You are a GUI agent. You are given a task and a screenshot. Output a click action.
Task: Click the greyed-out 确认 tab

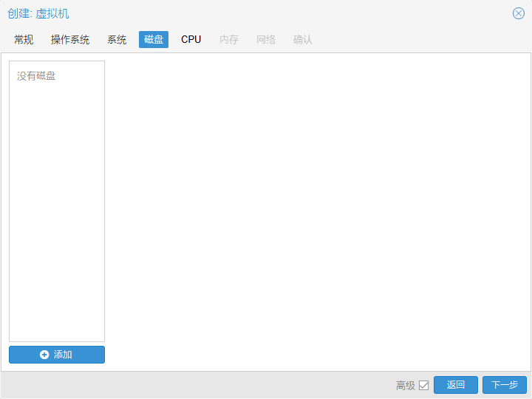point(303,39)
